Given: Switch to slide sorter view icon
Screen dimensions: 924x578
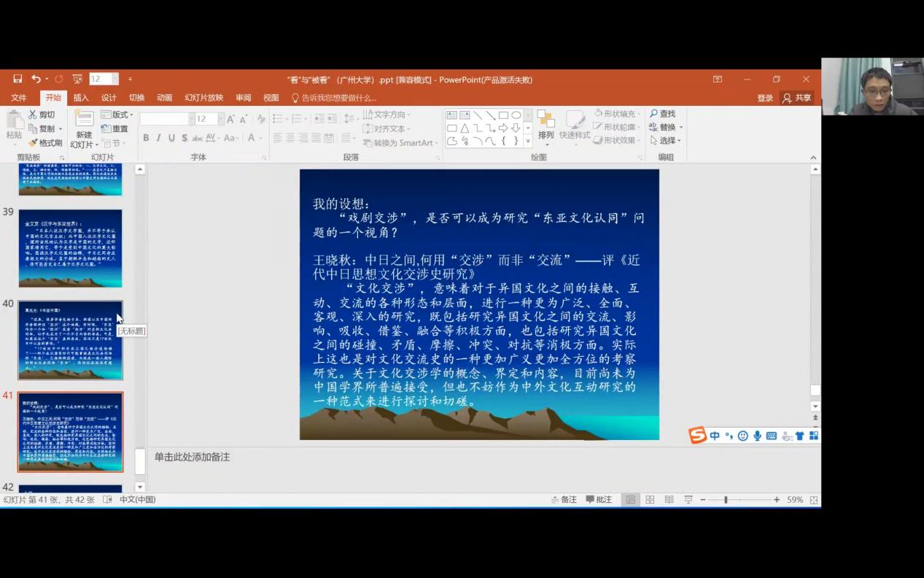Looking at the screenshot, I should click(650, 500).
